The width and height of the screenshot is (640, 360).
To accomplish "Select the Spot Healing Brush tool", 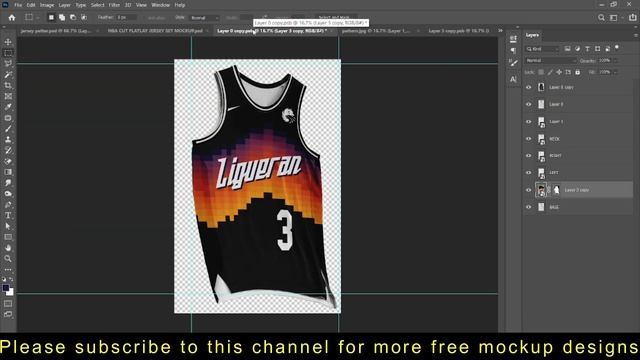I will point(8,118).
